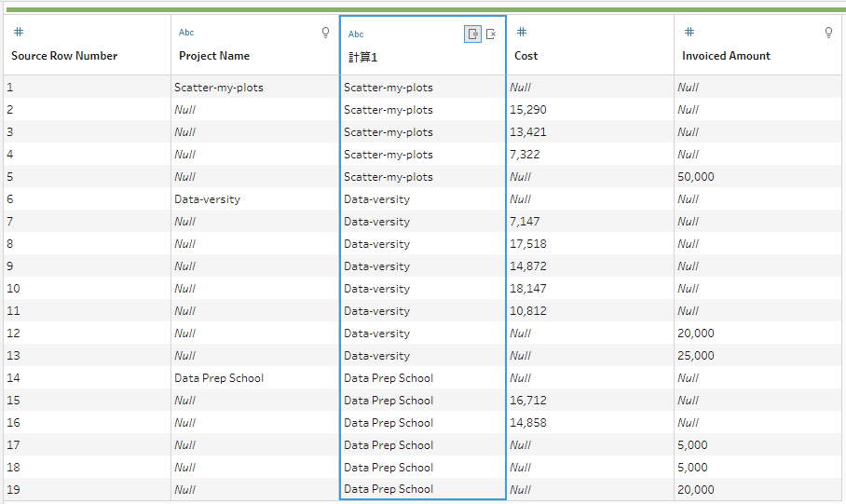Select the Cost cell showing 18,147
Screen dimensions: 846x504
[528, 289]
